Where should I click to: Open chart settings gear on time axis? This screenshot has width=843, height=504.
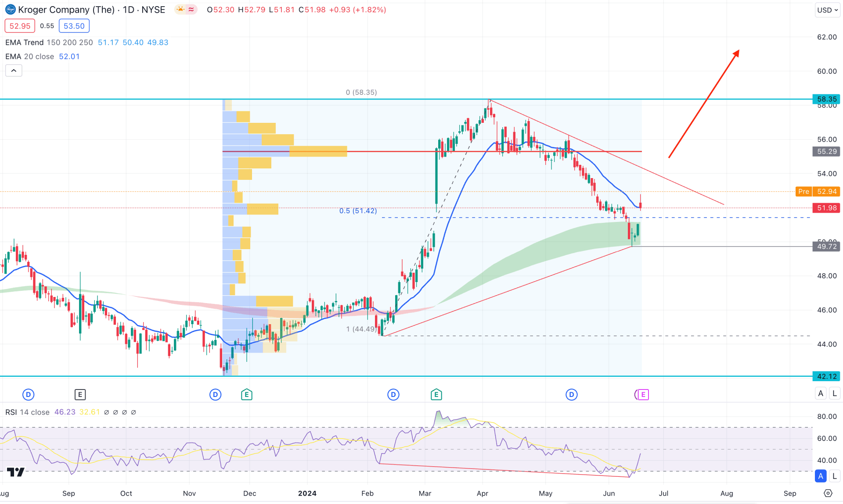coord(828,493)
